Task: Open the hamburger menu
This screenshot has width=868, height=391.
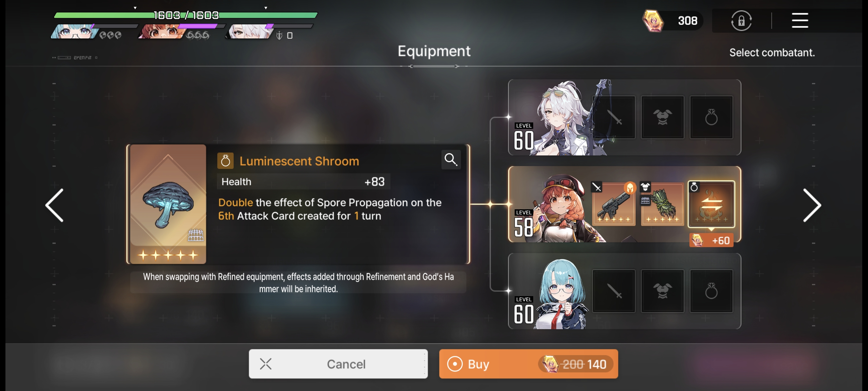Action: 800,20
